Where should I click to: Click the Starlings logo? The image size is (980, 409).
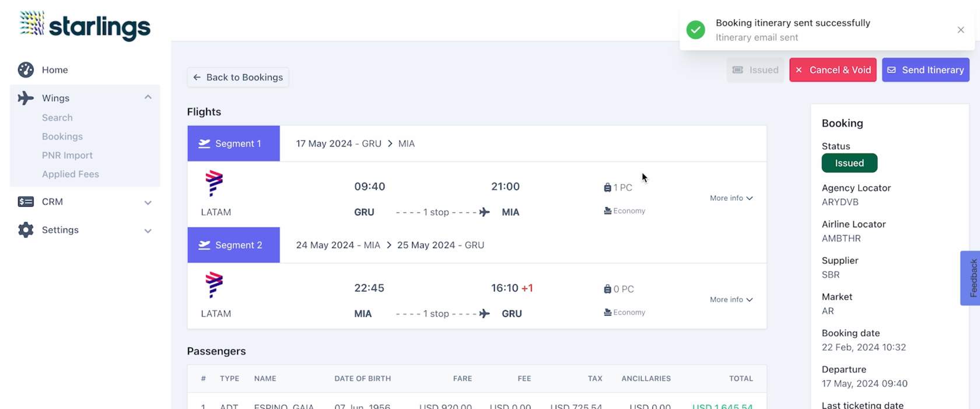[85, 26]
